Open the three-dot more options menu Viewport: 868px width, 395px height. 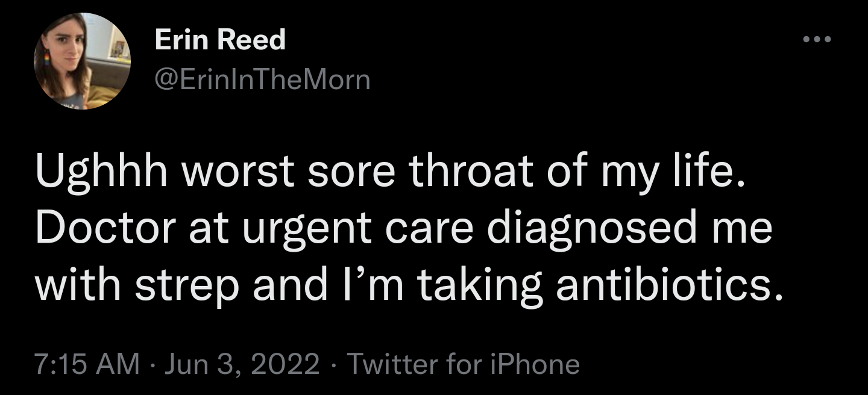[x=817, y=40]
